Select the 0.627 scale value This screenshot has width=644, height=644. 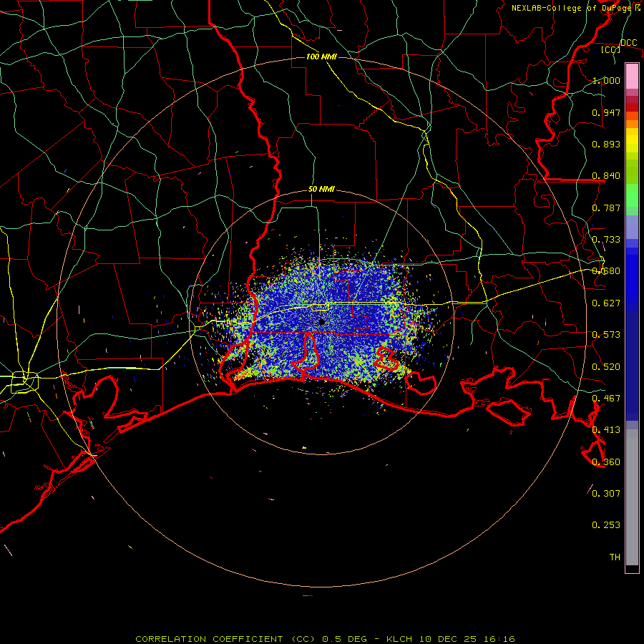point(606,303)
